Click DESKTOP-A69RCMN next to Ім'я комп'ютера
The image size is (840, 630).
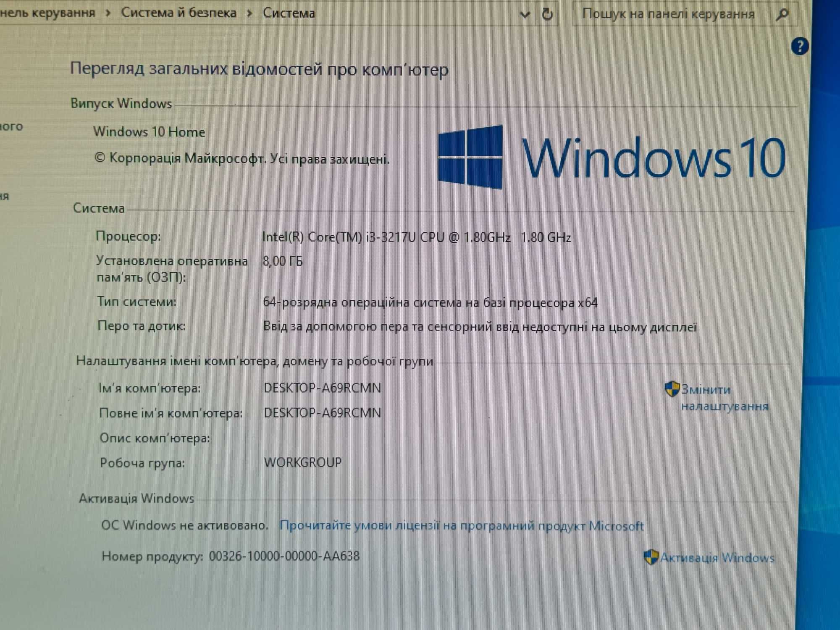pos(323,388)
